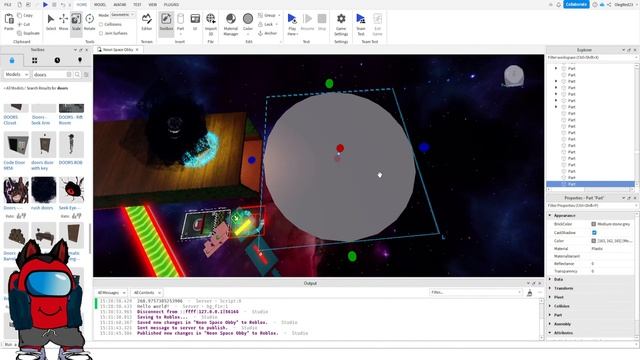
Task: Click Import 3D
Action: (x=211, y=24)
